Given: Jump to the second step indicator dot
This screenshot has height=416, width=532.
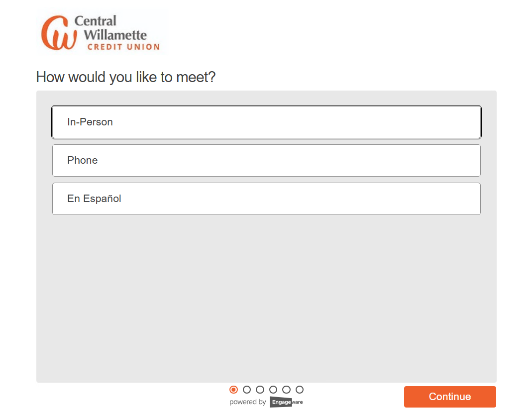Looking at the screenshot, I should [x=247, y=390].
